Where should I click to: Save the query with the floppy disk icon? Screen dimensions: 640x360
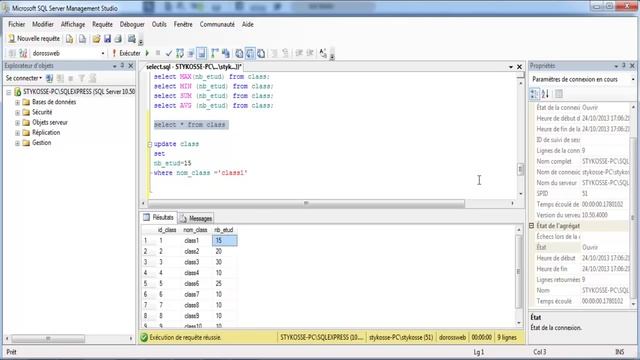click(107, 39)
